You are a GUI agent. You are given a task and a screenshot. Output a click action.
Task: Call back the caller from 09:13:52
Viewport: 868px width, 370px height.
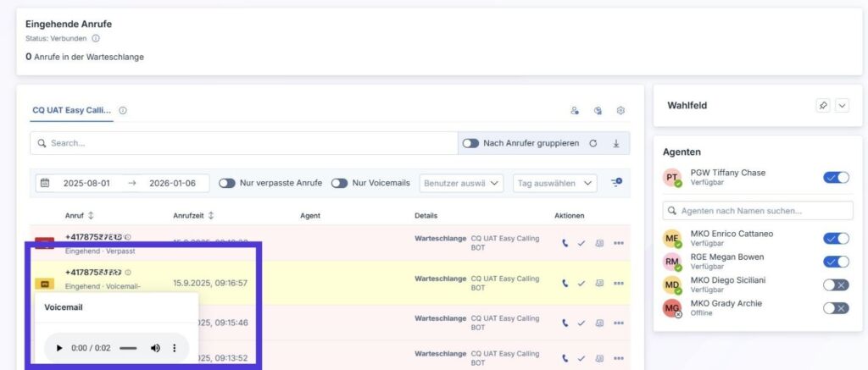[x=565, y=358]
